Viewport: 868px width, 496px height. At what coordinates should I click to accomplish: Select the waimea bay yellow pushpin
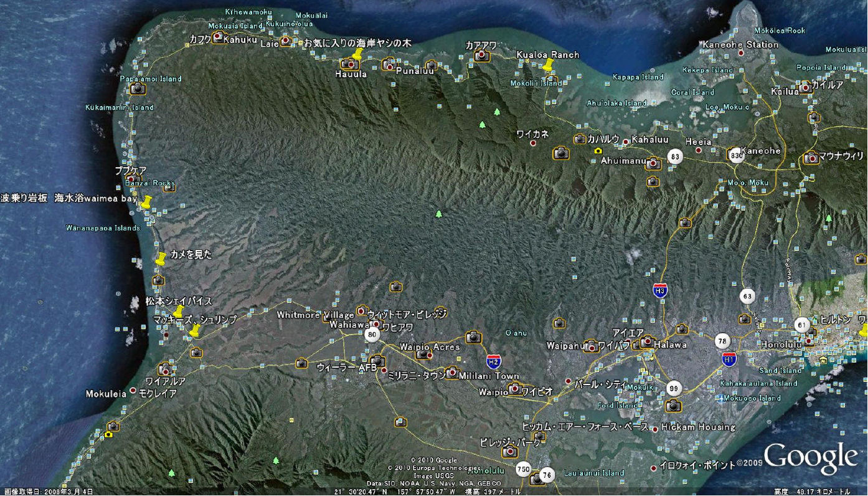(146, 203)
